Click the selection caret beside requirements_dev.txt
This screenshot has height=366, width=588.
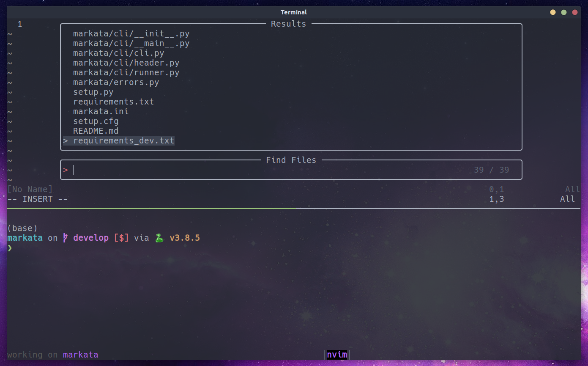pyautogui.click(x=66, y=141)
